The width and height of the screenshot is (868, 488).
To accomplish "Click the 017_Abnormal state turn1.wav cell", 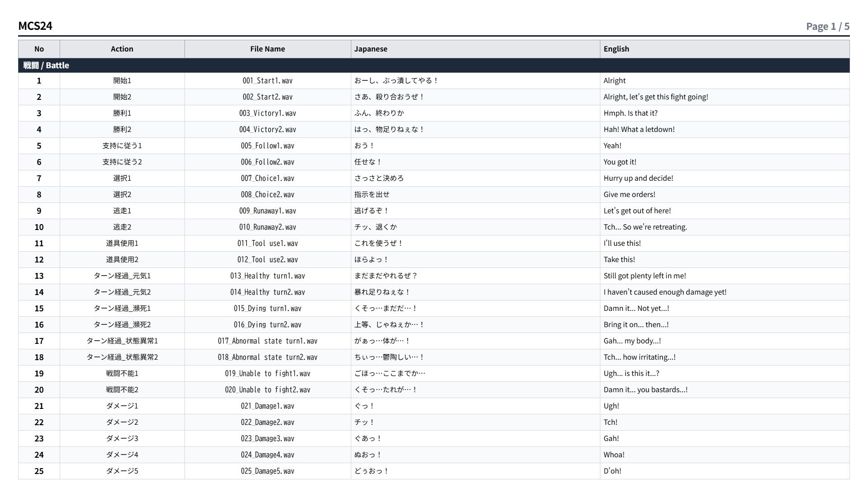I will point(268,341).
